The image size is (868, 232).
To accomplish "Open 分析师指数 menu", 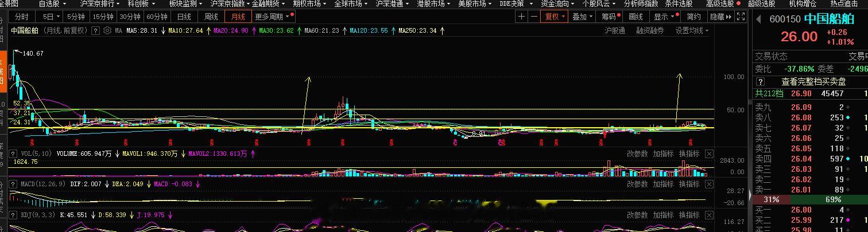I will point(641,3).
